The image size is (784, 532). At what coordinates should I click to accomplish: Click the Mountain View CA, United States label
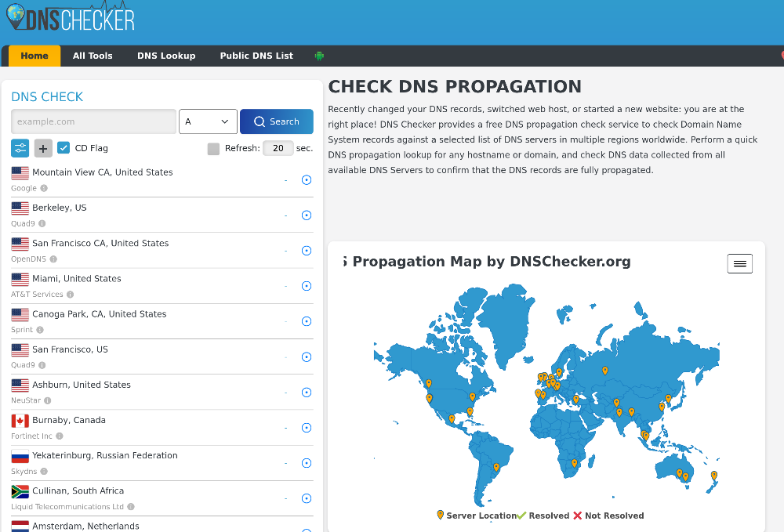coord(103,172)
